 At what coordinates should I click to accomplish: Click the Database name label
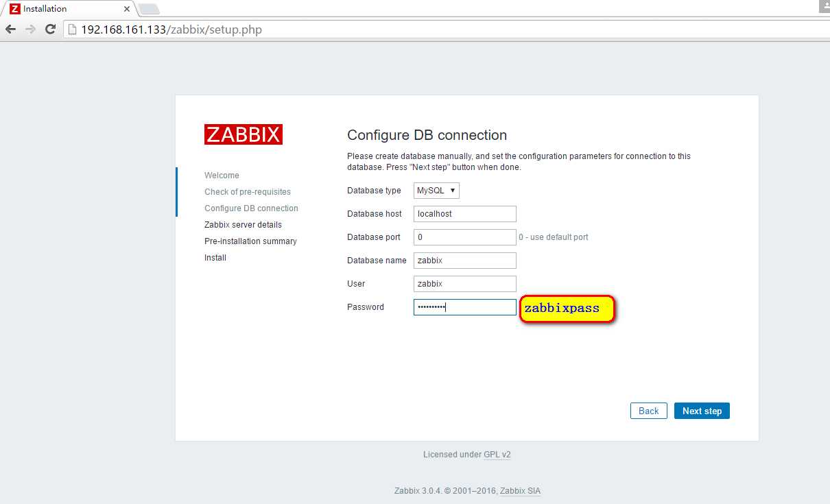point(377,261)
